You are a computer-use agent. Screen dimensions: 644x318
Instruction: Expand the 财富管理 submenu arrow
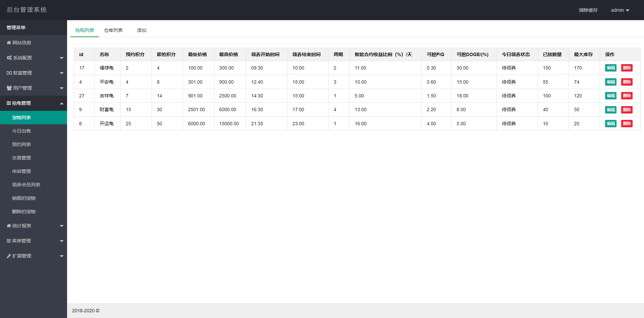tap(62, 73)
